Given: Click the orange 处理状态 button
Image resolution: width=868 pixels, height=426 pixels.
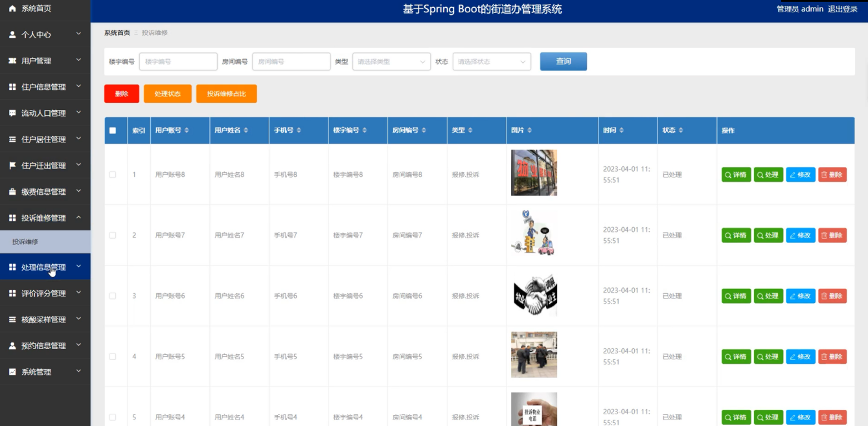Looking at the screenshot, I should point(168,94).
